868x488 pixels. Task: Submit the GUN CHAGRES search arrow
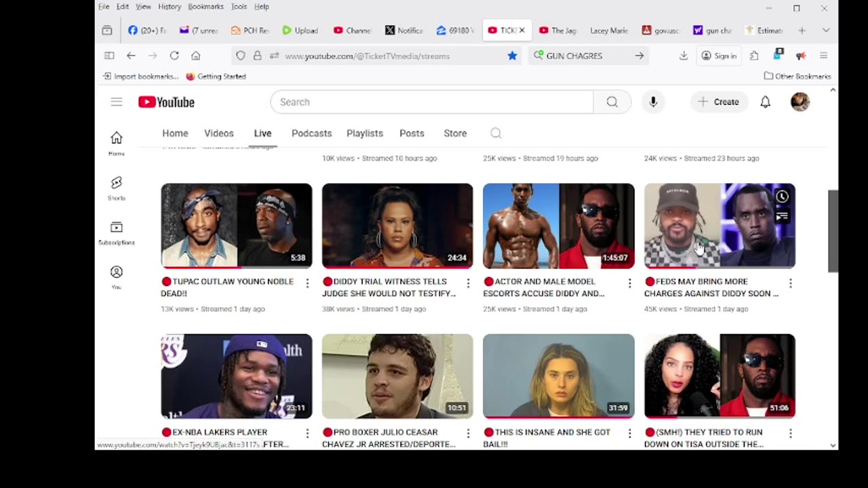pos(639,56)
